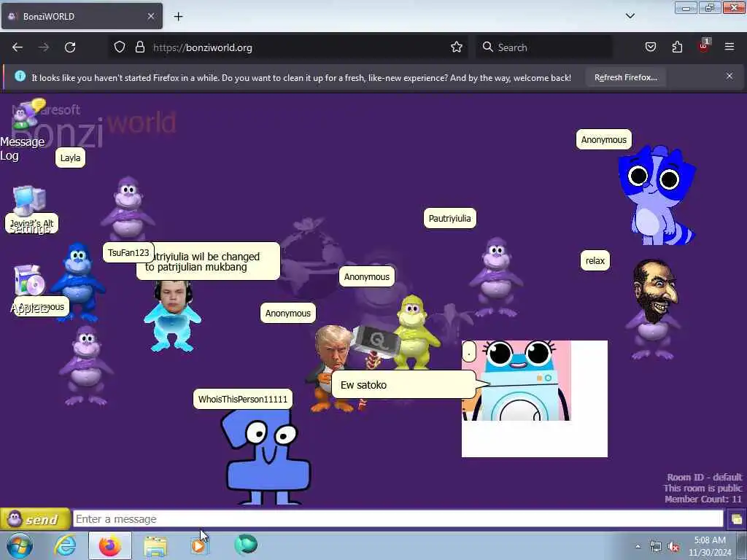Click WhoisThisPerson11111's blue Four character
This screenshot has width=747, height=560.
(x=267, y=456)
